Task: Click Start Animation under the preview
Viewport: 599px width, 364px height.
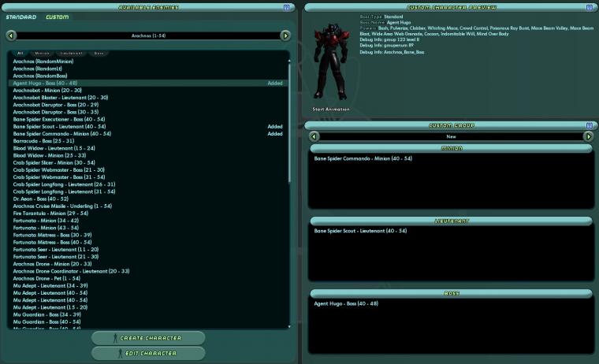Action: pyautogui.click(x=331, y=110)
